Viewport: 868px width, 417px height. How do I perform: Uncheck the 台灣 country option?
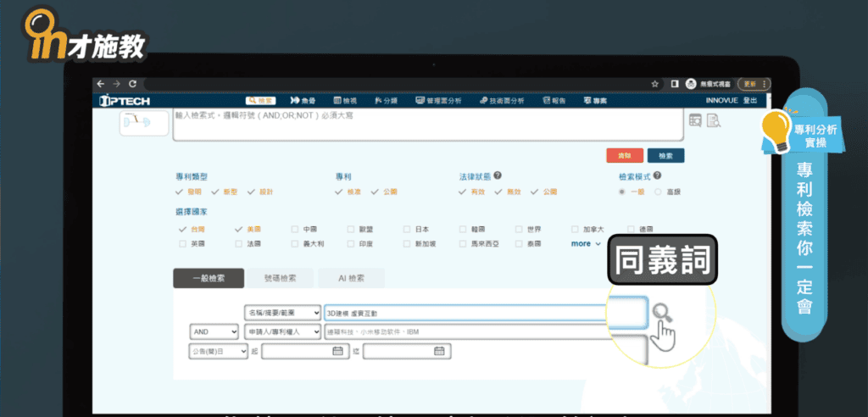pos(182,229)
